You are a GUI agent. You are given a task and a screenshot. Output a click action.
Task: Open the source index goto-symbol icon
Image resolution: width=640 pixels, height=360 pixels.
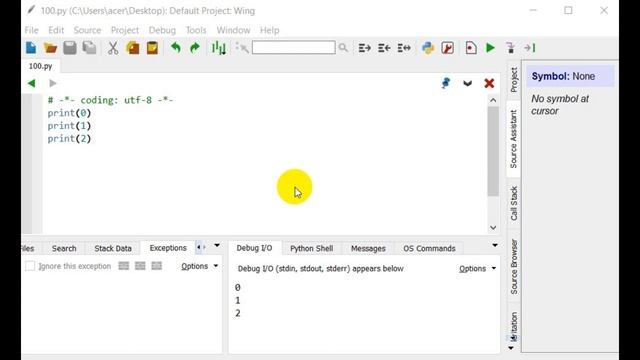pyautogui.click(x=218, y=48)
